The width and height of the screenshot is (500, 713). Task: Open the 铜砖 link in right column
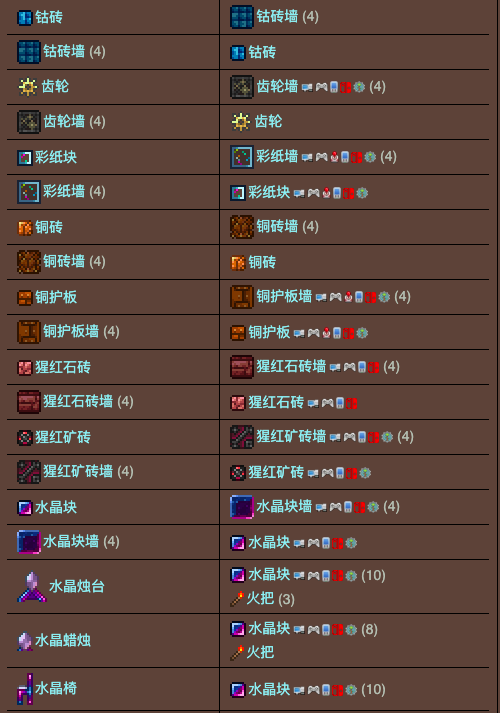[x=262, y=262]
